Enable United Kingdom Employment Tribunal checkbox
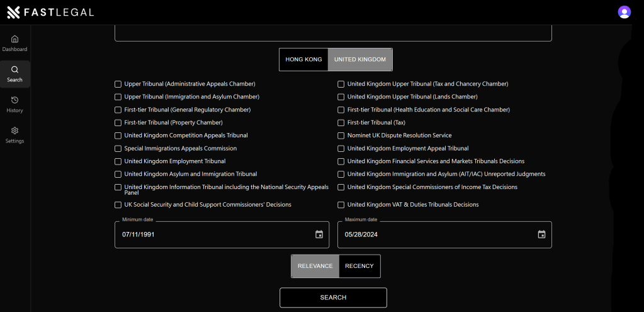Image resolution: width=644 pixels, height=312 pixels. coord(118,161)
